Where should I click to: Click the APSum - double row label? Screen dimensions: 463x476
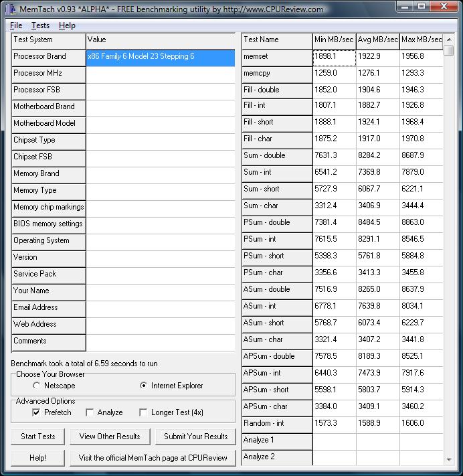tap(277, 358)
